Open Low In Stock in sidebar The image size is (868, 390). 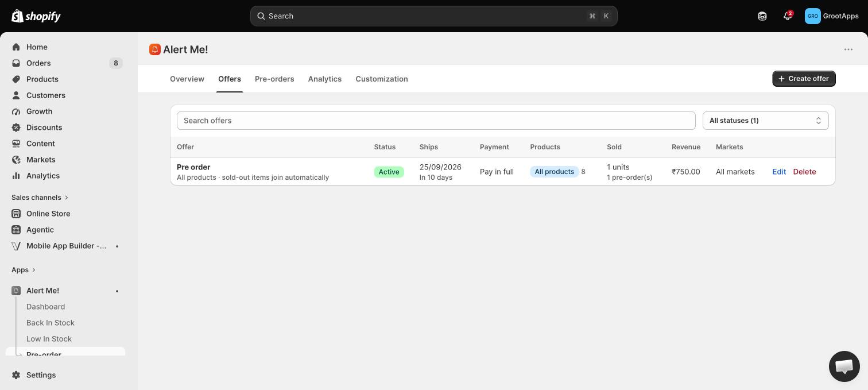tap(49, 339)
